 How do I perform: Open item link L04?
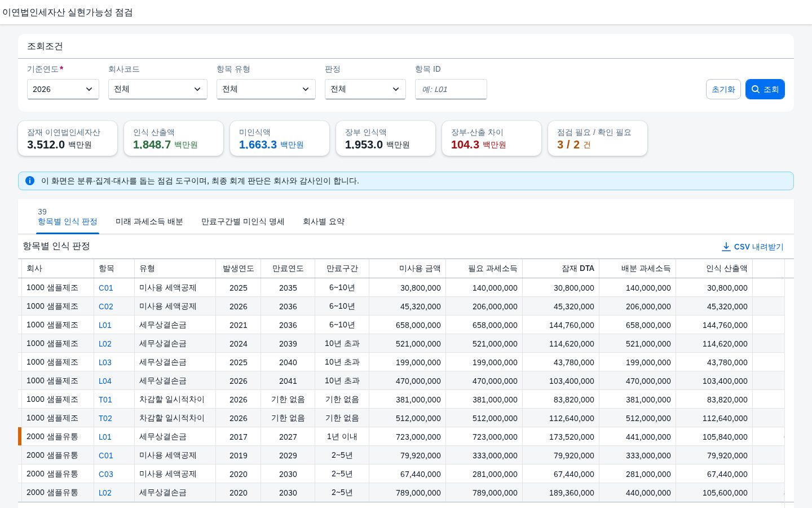105,381
